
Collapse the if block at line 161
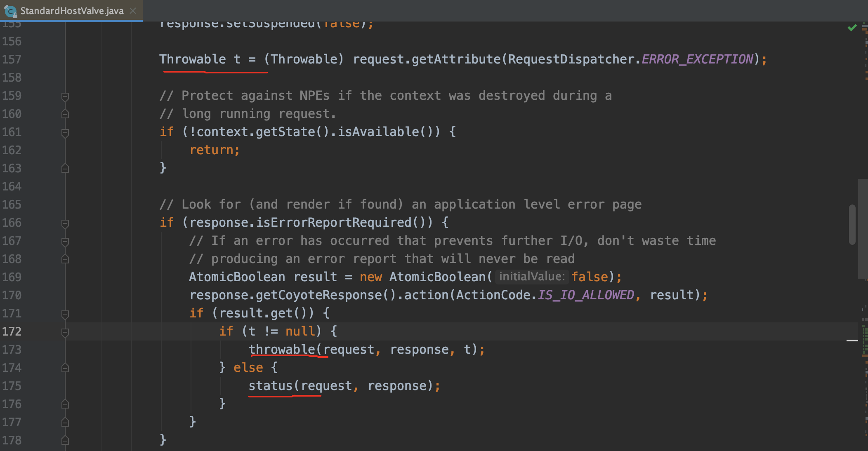65,133
